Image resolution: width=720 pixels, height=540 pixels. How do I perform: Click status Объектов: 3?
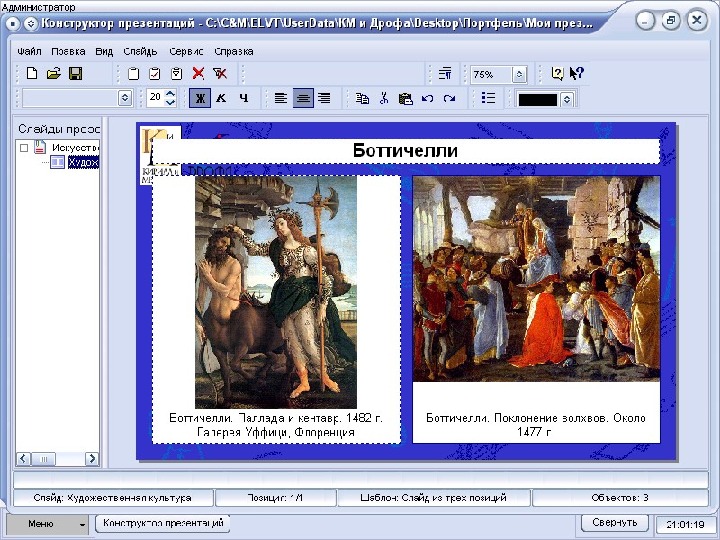(x=620, y=498)
